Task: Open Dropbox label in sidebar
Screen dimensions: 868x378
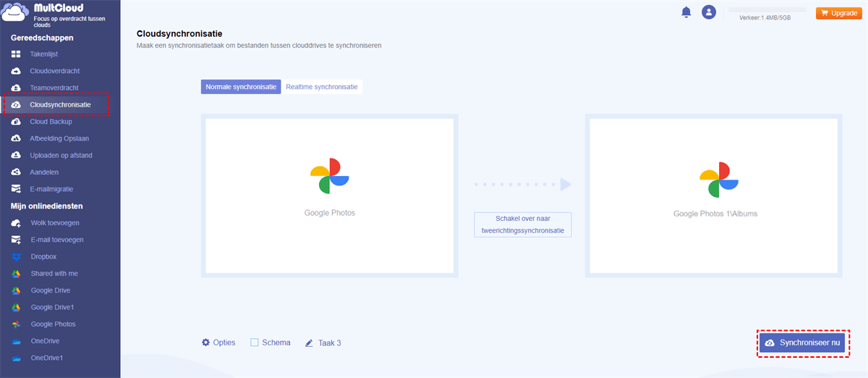Action: click(43, 256)
